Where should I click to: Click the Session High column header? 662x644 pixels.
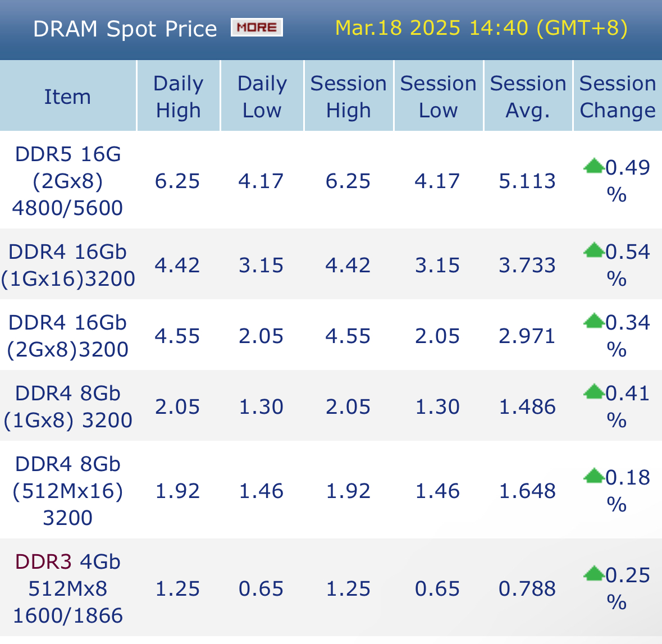pyautogui.click(x=348, y=97)
